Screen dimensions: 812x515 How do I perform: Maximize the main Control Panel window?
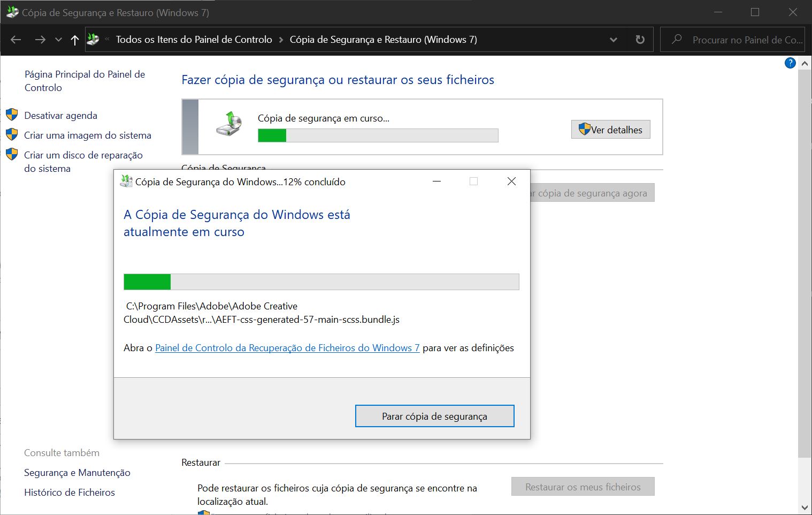tap(755, 12)
